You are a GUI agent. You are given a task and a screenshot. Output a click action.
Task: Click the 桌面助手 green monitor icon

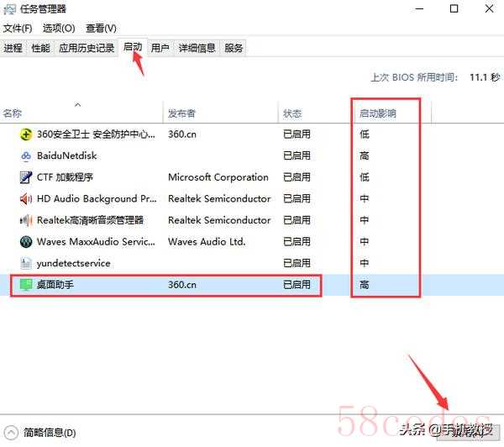point(26,285)
